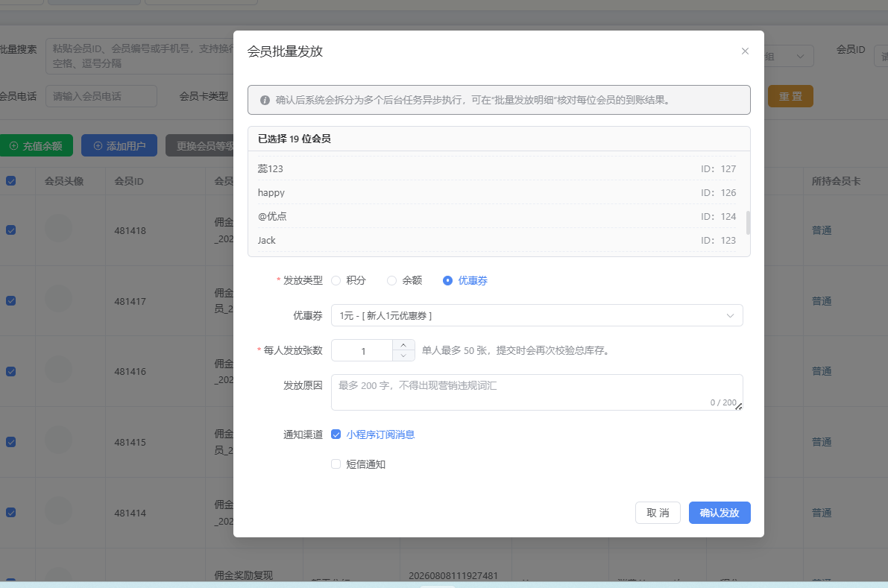Click into the 发放原因 textarea
Screen dimensions: 888x588
pos(537,392)
